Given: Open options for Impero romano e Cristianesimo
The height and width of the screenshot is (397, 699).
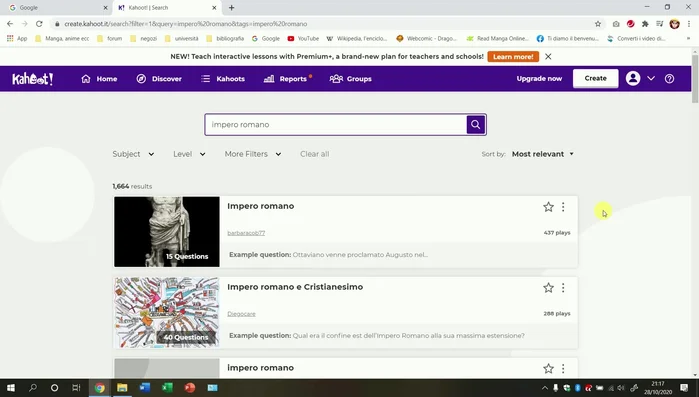Looking at the screenshot, I should (563, 288).
